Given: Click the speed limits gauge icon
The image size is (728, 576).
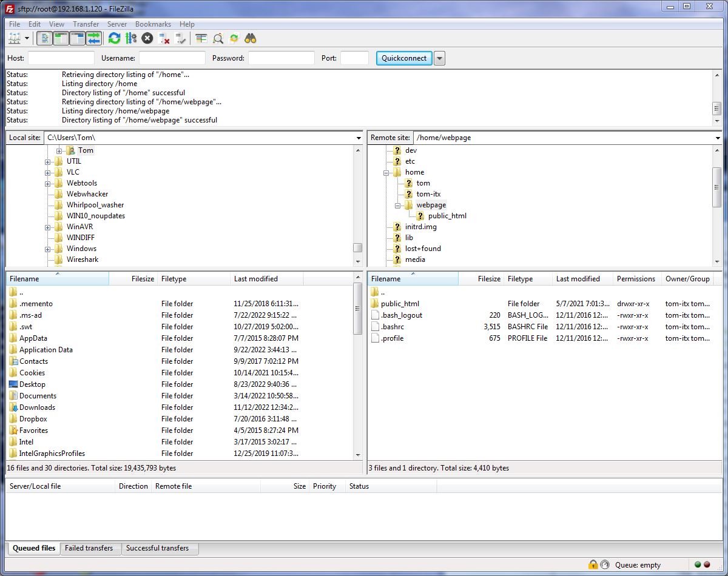Looking at the screenshot, I should coord(605,564).
